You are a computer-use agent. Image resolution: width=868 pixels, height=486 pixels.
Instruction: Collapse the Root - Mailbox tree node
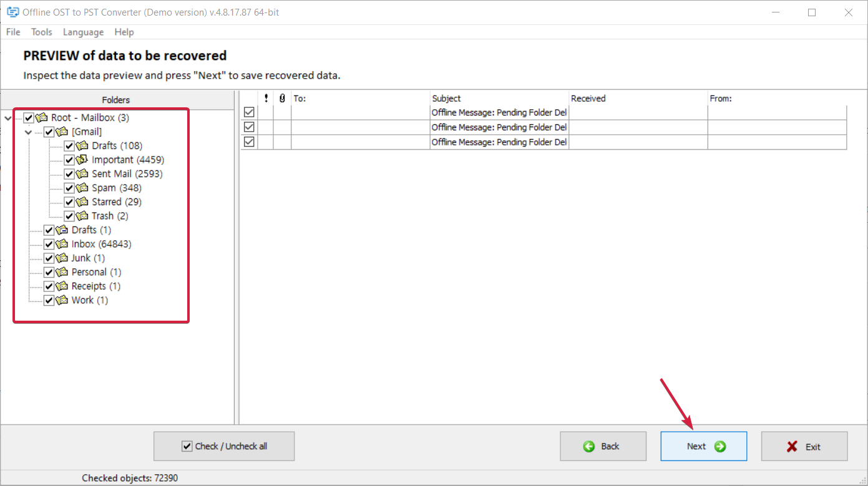[7, 117]
